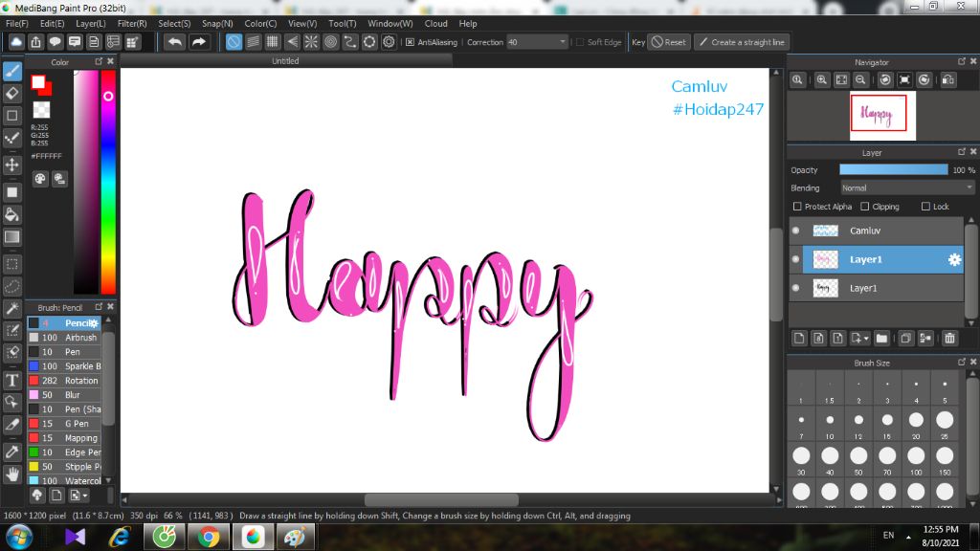
Task: Enable concentric circle snap
Action: pyautogui.click(x=330, y=42)
